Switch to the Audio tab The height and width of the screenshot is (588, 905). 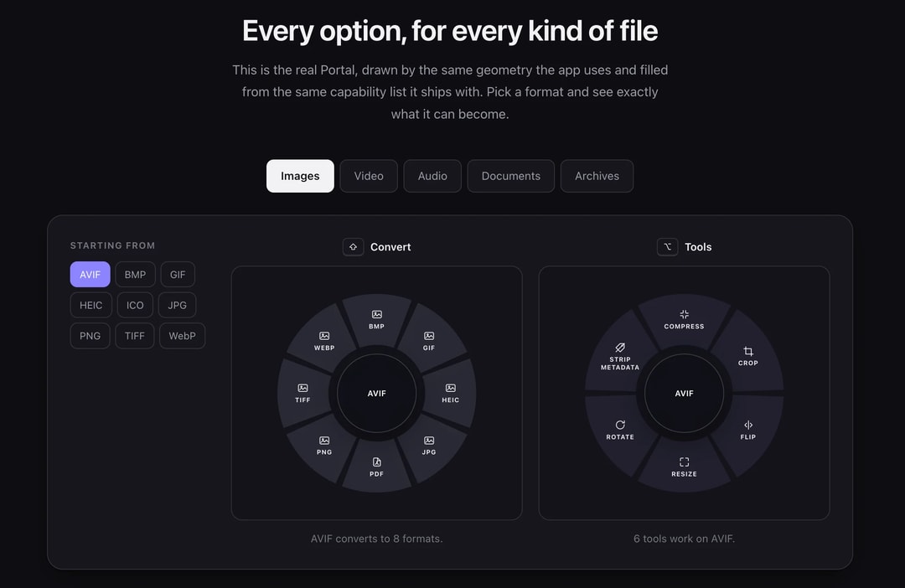(x=432, y=176)
